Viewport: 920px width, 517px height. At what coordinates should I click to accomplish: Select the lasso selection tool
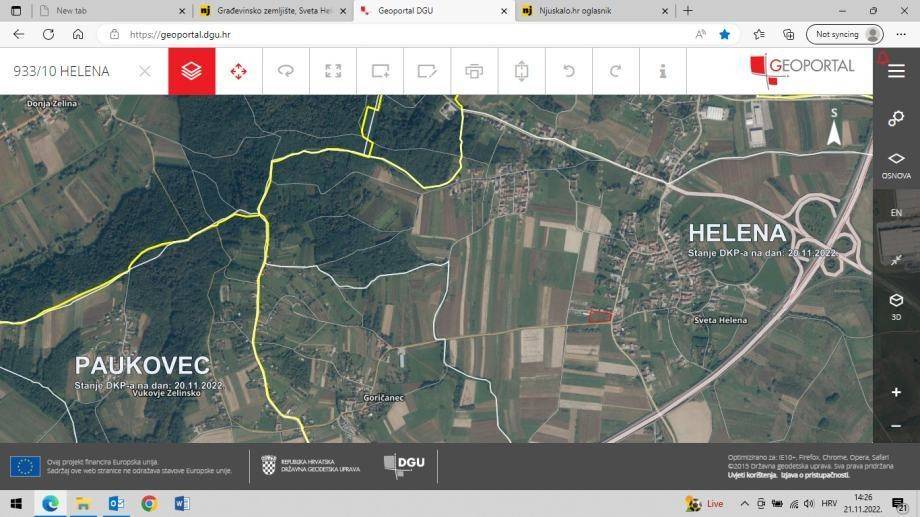pos(286,71)
